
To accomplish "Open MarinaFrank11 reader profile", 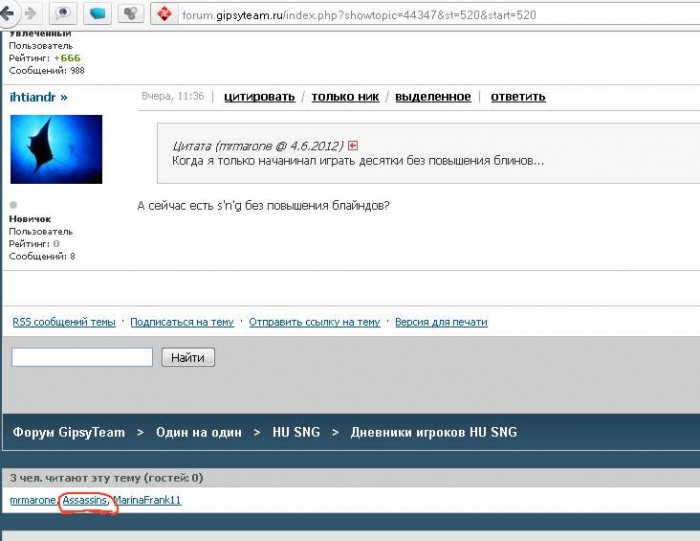I will click(147, 500).
